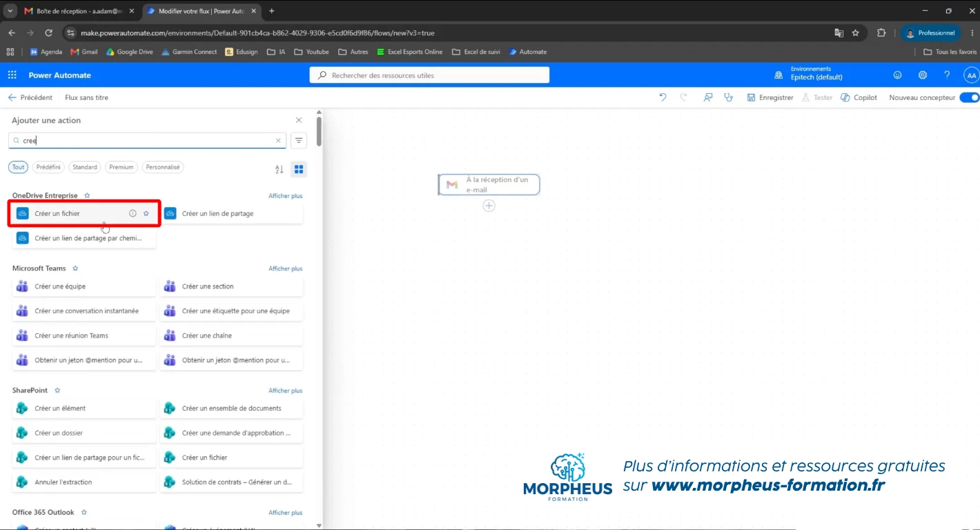Choose Créer un lien de partage action
Image resolution: width=980 pixels, height=530 pixels.
pos(232,213)
